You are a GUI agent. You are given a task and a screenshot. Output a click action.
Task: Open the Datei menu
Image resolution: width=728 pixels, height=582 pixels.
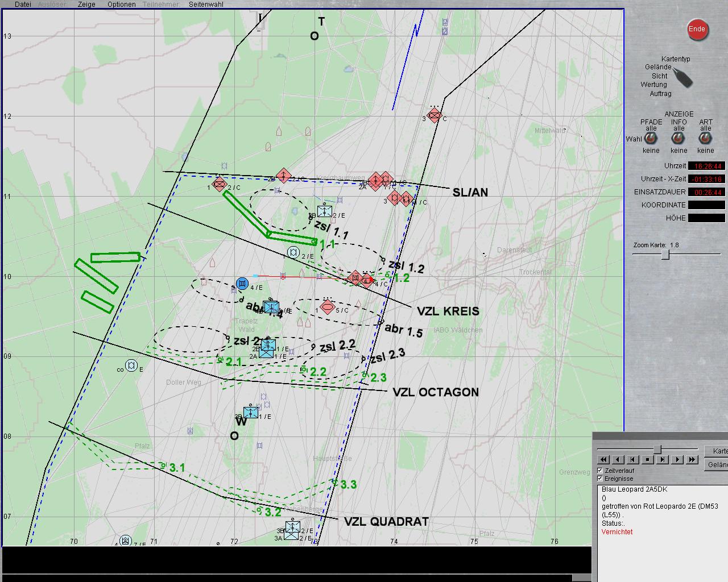(x=23, y=4)
